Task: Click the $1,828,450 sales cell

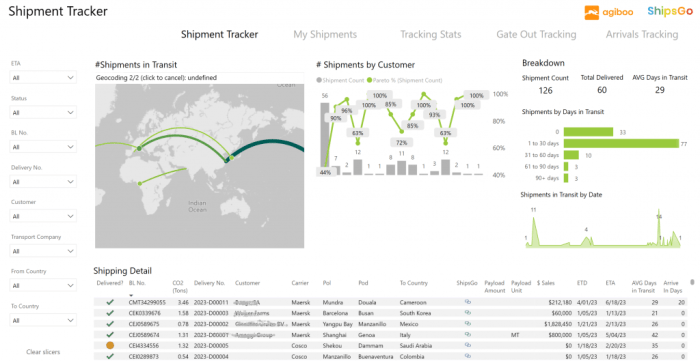Action: pos(558,324)
